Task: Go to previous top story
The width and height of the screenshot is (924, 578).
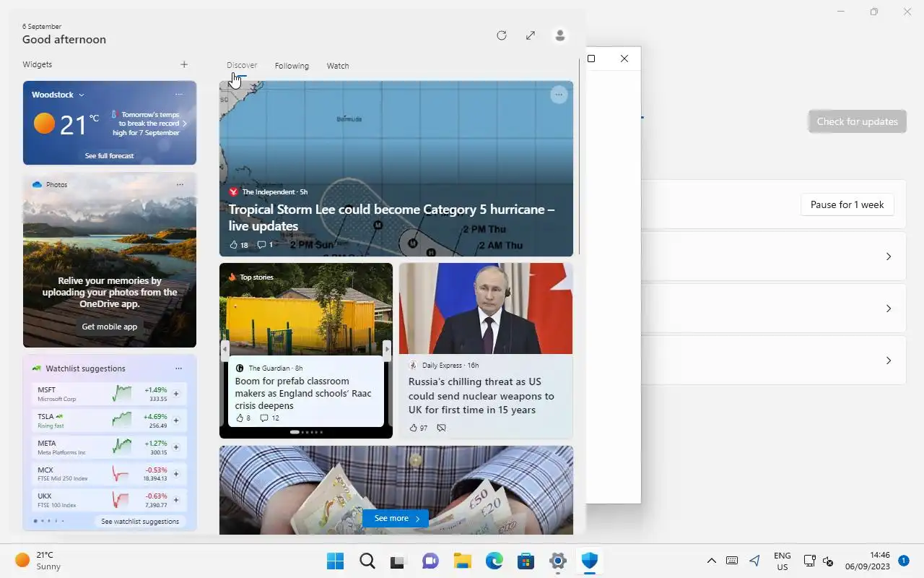Action: [225, 349]
